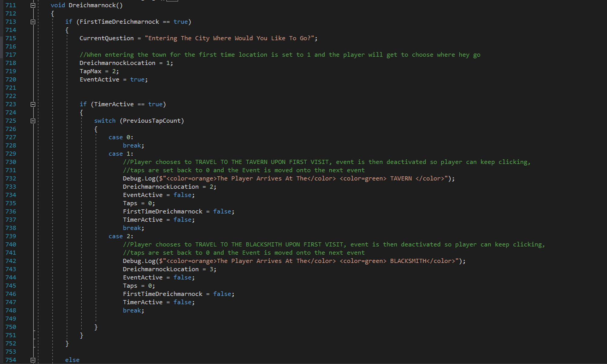
Task: Click the Debug.Log TAVERN statement
Action: click(x=288, y=178)
